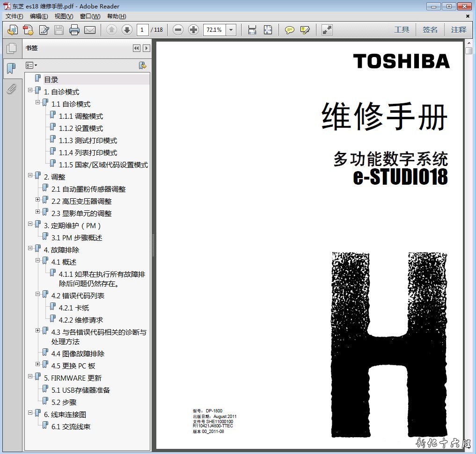This screenshot has height=454, width=476.
Task: Select the Highlight text tool
Action: [x=305, y=30]
